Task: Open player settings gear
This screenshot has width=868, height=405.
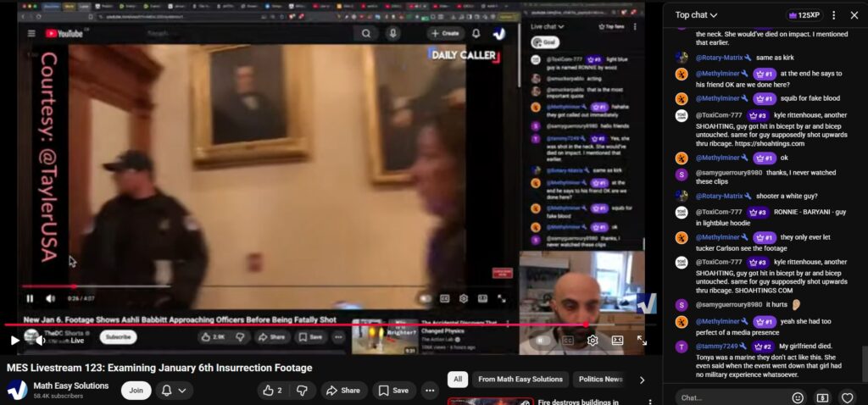Action: coord(593,340)
